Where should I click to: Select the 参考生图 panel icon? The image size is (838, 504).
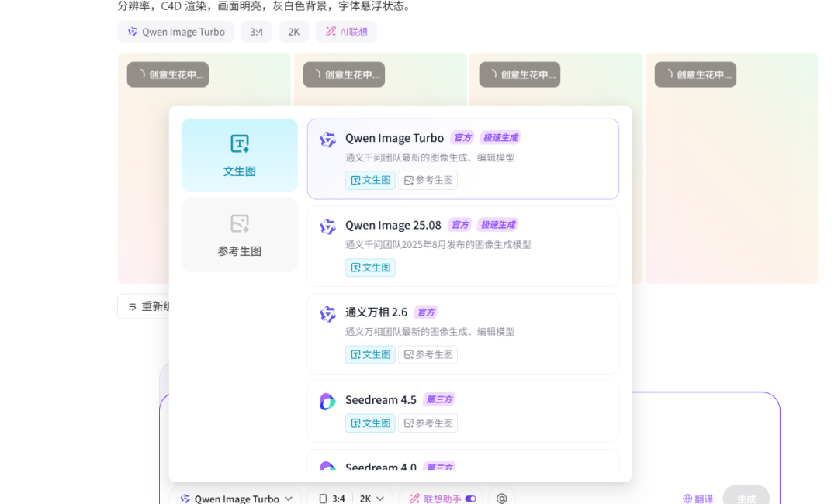tap(239, 224)
